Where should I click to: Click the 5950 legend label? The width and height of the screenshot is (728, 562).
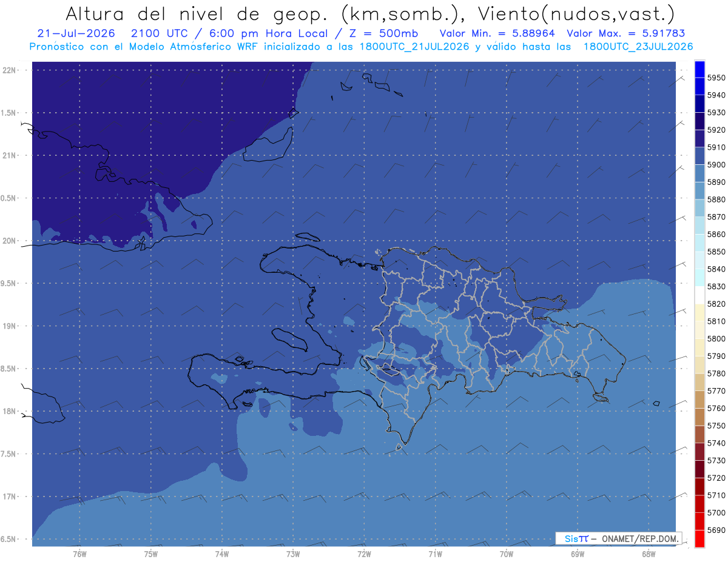[x=716, y=78]
